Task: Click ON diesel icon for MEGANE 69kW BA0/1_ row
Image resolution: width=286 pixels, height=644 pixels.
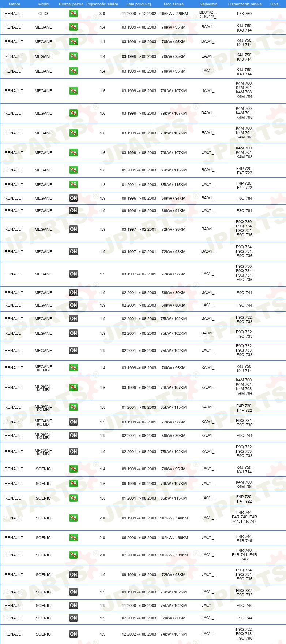Action: click(x=74, y=198)
